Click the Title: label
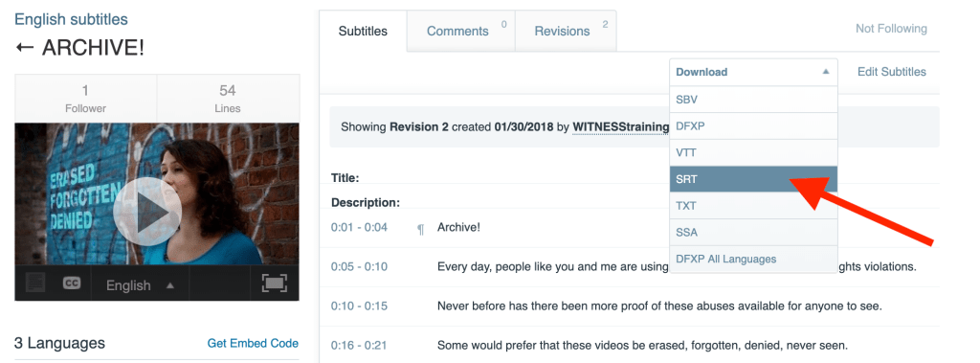Image resolution: width=980 pixels, height=363 pixels. pos(345,178)
